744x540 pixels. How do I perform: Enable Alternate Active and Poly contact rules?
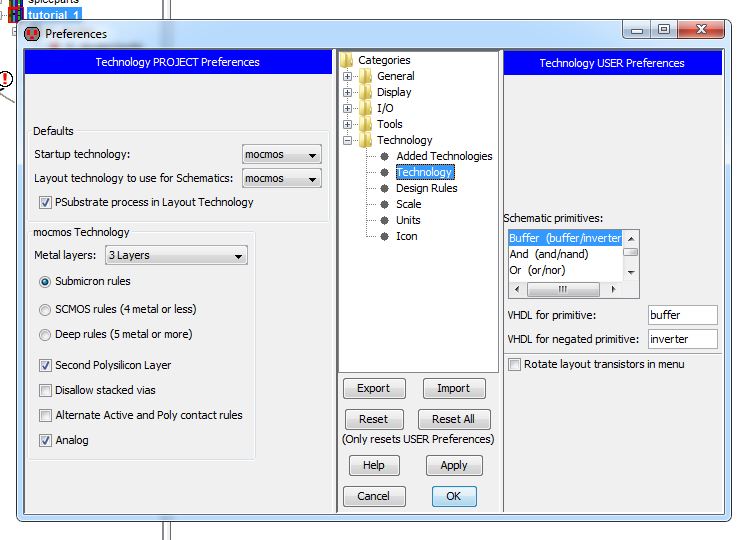tap(45, 416)
